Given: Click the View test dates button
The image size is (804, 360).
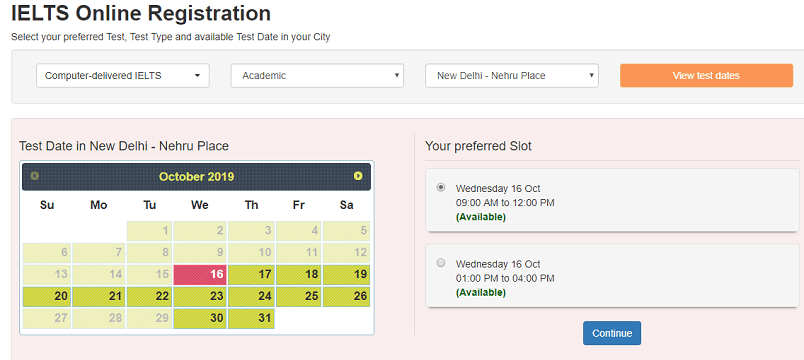Looking at the screenshot, I should coord(706,75).
